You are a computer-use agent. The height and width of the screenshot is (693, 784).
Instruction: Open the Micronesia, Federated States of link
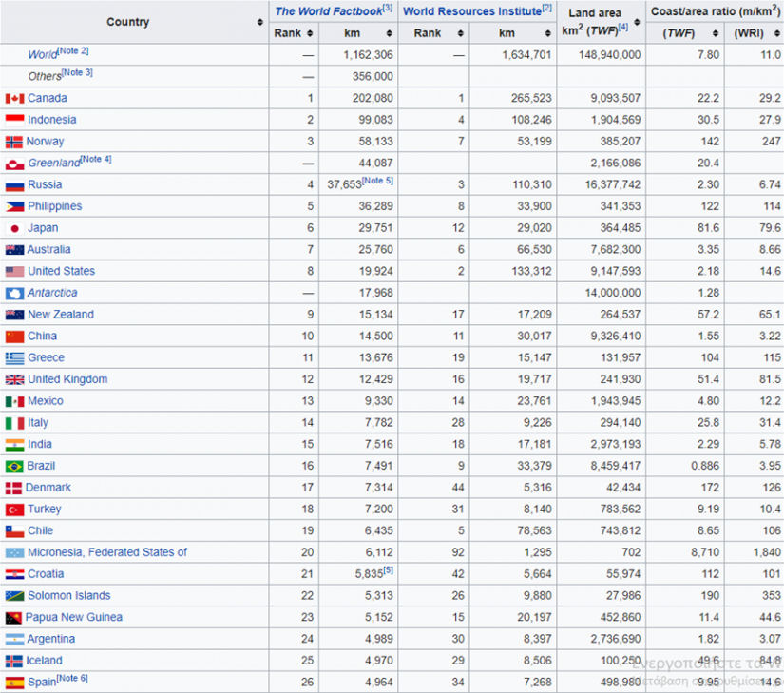pyautogui.click(x=106, y=552)
